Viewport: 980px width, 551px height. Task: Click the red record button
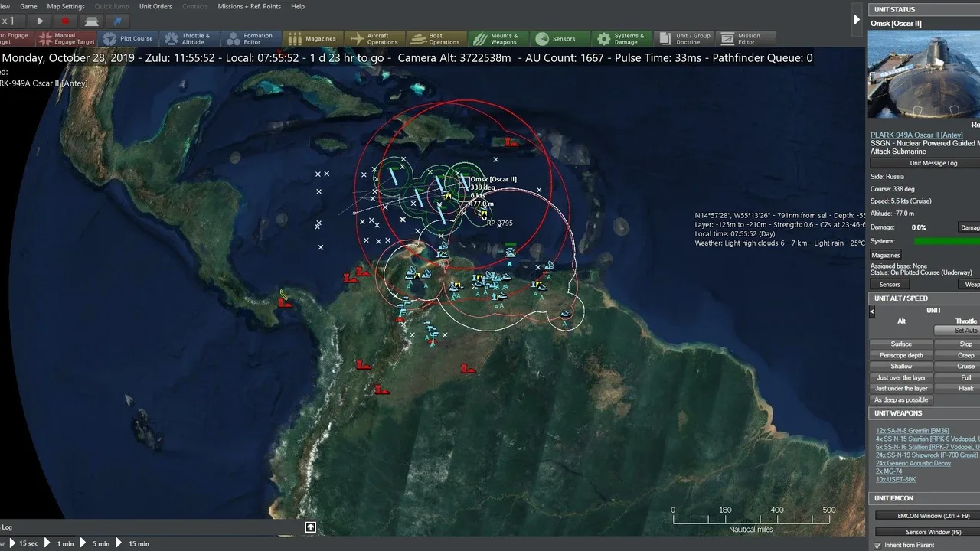click(65, 21)
